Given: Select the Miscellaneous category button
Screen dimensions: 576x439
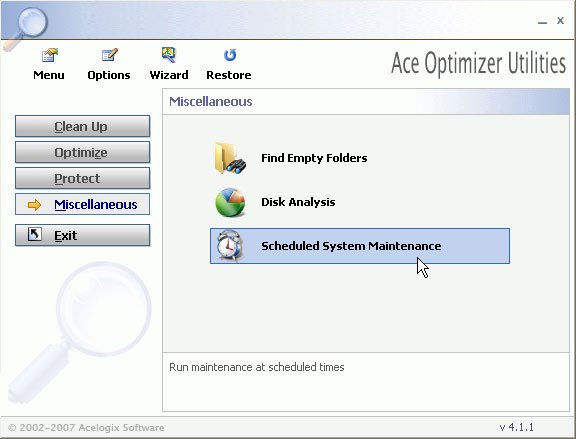Looking at the screenshot, I should point(83,204).
